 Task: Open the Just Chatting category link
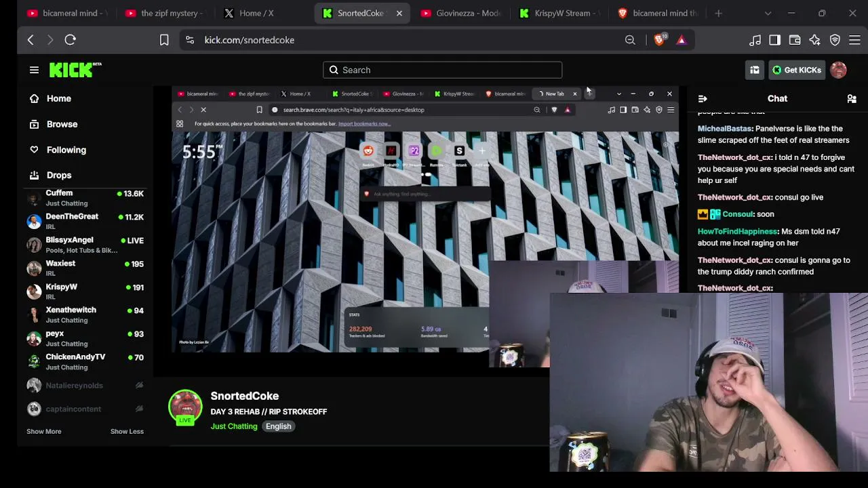[234, 426]
